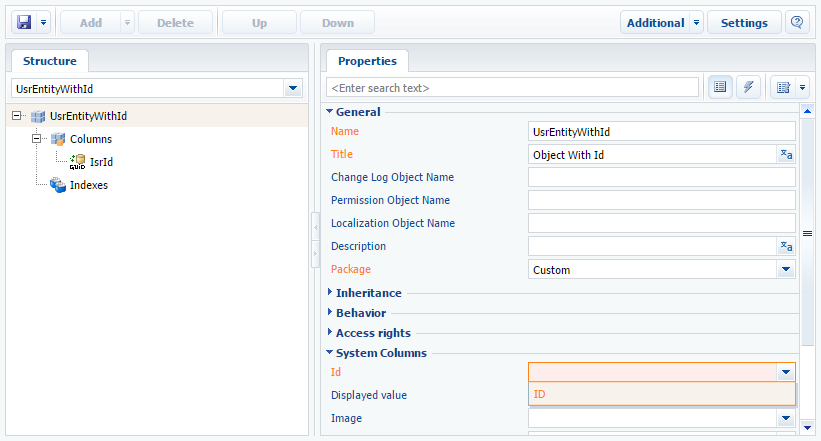This screenshot has width=821, height=441.
Task: Click the Settings button
Action: [744, 23]
